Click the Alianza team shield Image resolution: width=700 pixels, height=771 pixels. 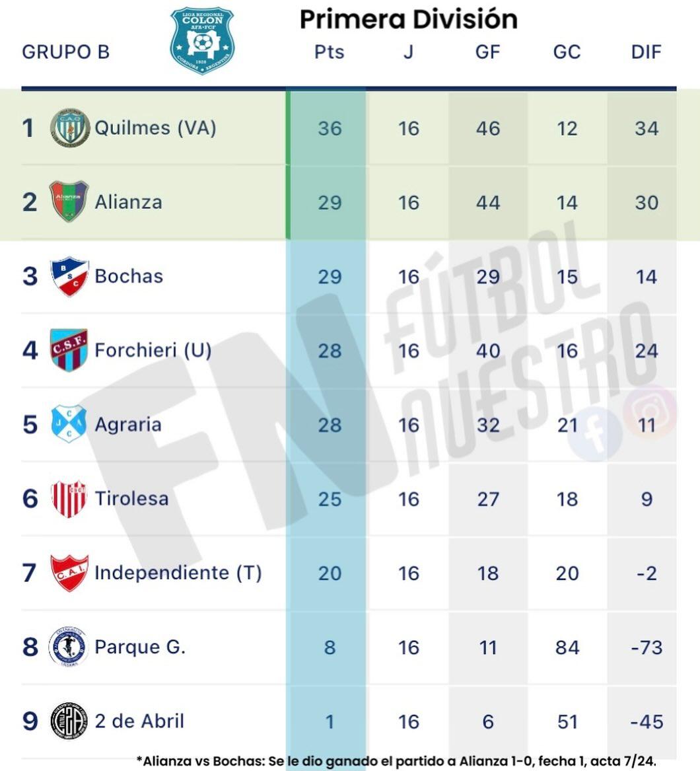[69, 201]
